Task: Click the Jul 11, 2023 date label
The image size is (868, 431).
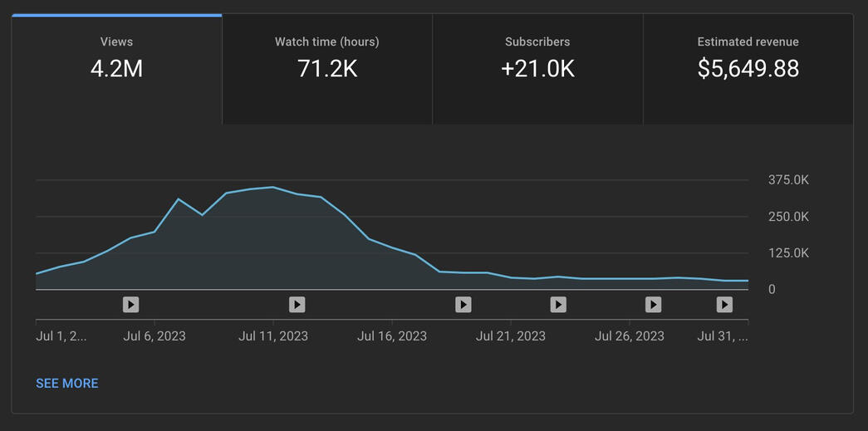Action: (273, 336)
